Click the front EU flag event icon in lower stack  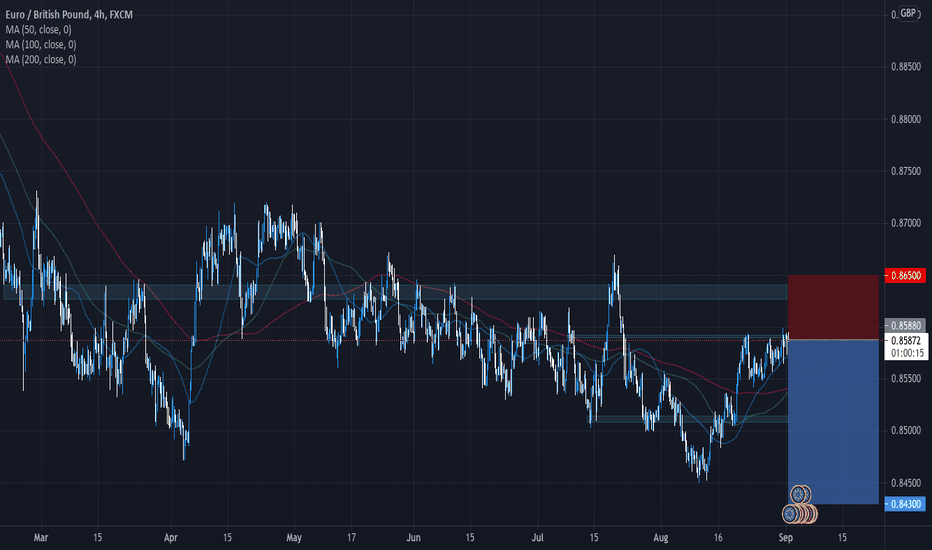tap(791, 513)
